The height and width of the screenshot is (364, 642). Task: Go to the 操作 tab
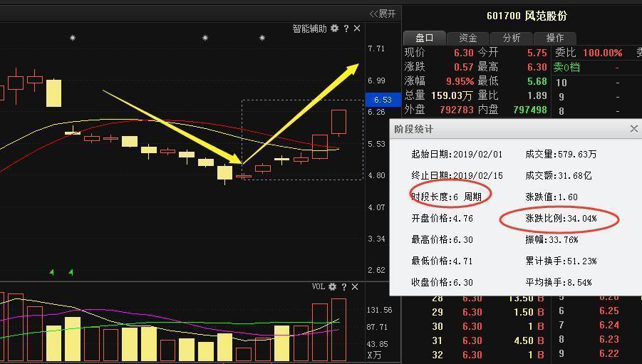(554, 38)
